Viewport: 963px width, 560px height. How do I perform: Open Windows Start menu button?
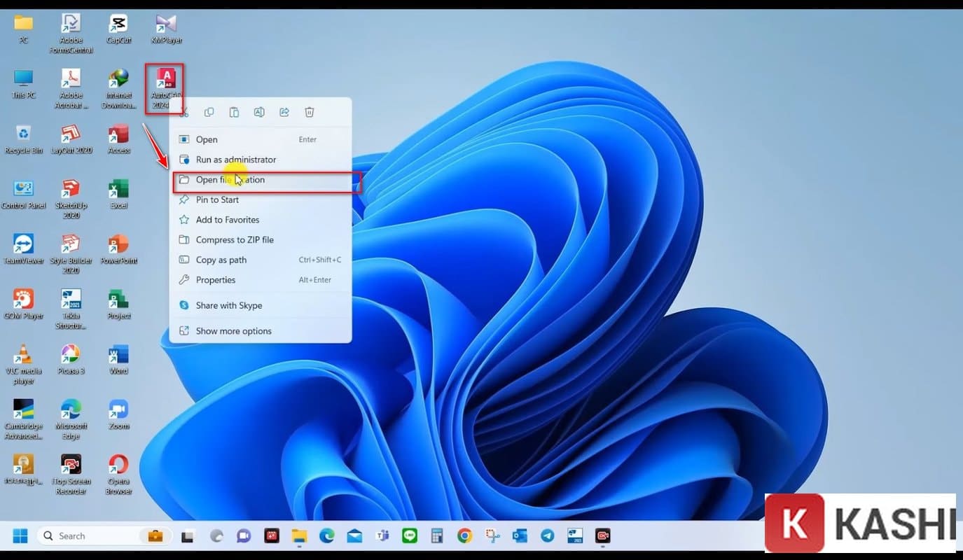point(20,536)
